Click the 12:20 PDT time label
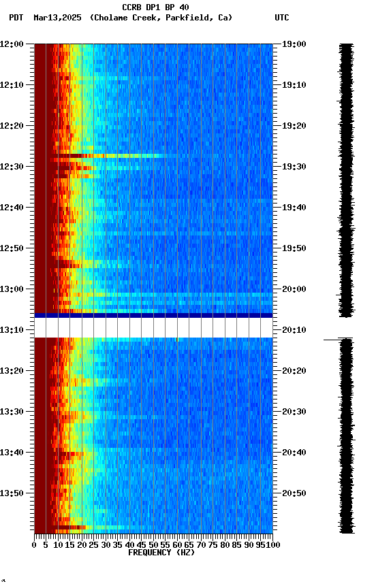 [x=12, y=126]
